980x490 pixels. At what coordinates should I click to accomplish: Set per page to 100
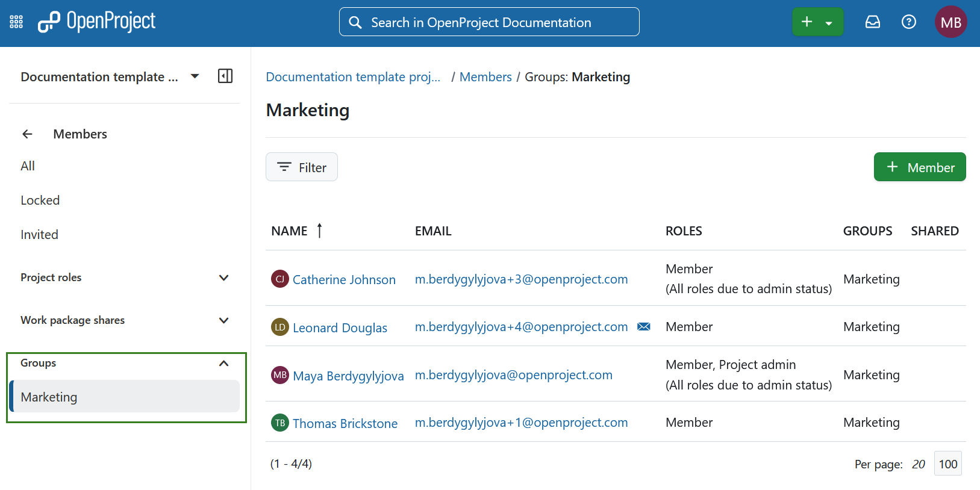(948, 464)
